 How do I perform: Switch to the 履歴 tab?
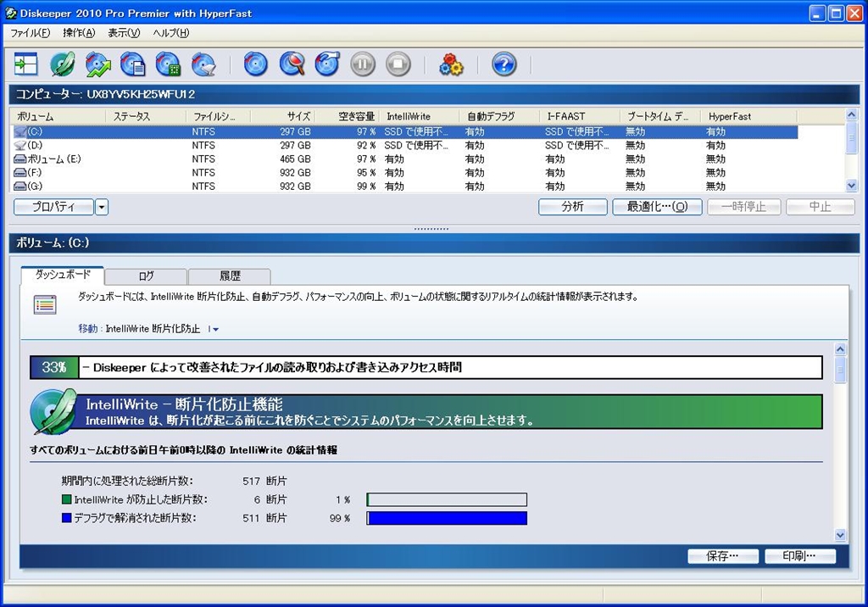[x=230, y=276]
